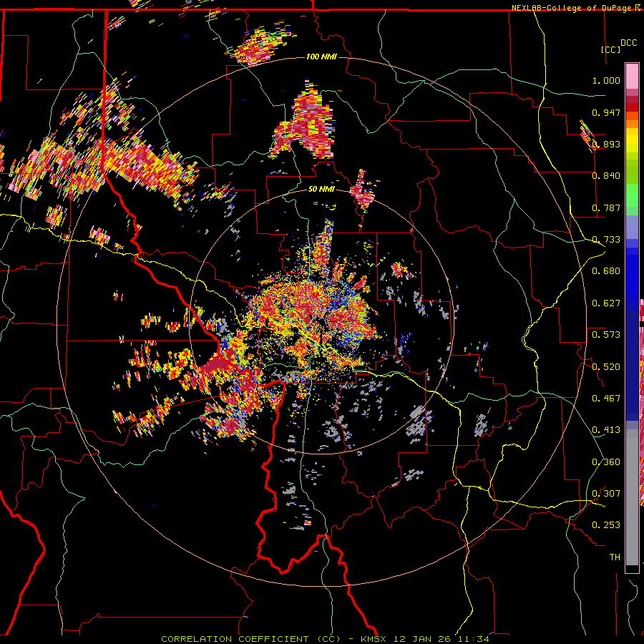Click the Correlation Coefficient (CC) product caption

pos(250,639)
